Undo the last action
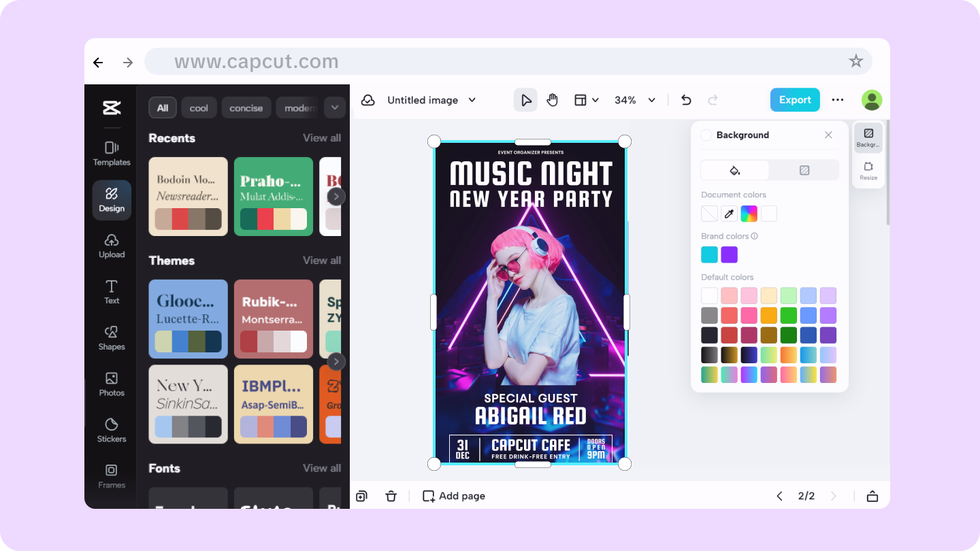The image size is (980, 551). (x=686, y=99)
